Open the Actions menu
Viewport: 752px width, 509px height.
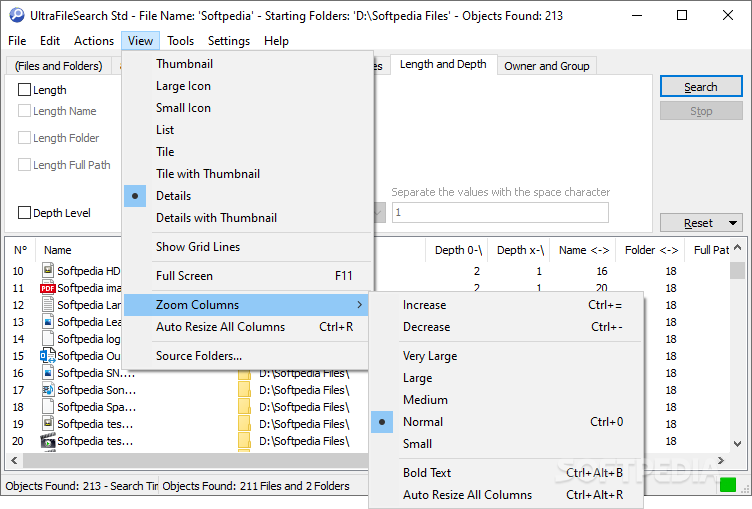click(94, 41)
